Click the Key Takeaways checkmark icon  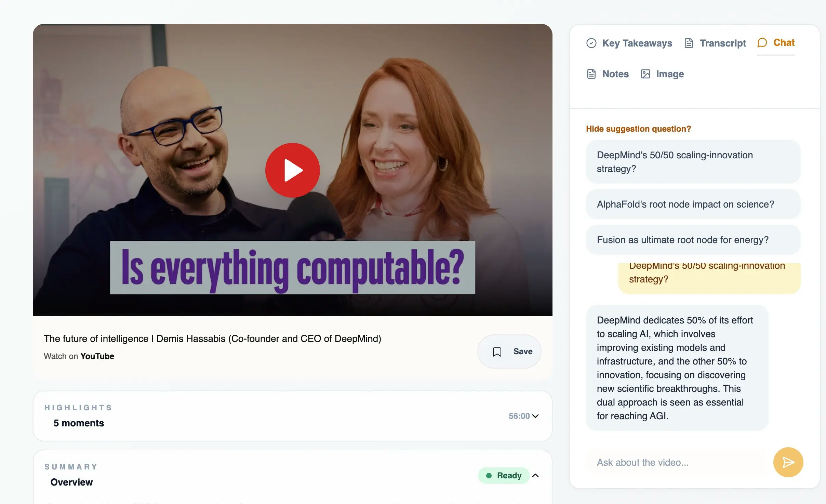click(x=591, y=43)
